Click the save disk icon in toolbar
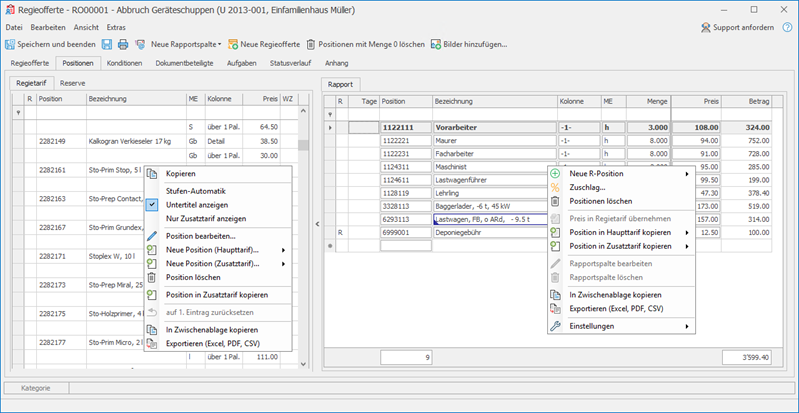Screen dimensions: 799x413 (107, 44)
